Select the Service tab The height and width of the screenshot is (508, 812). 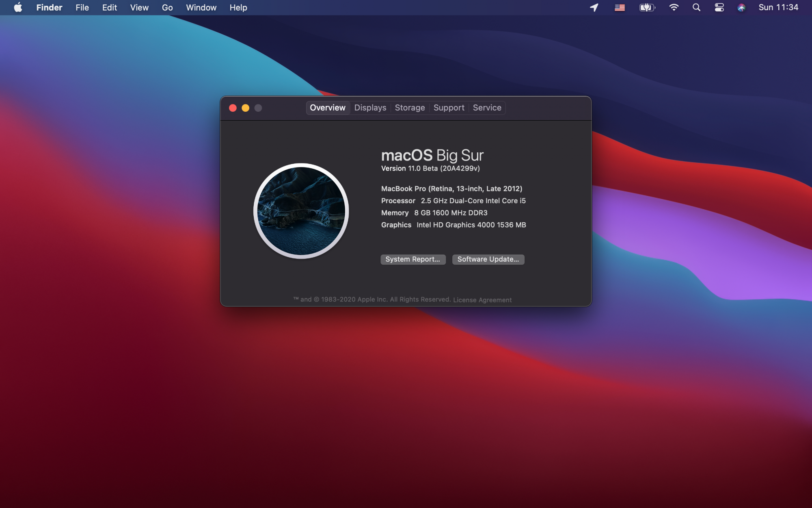pyautogui.click(x=487, y=108)
